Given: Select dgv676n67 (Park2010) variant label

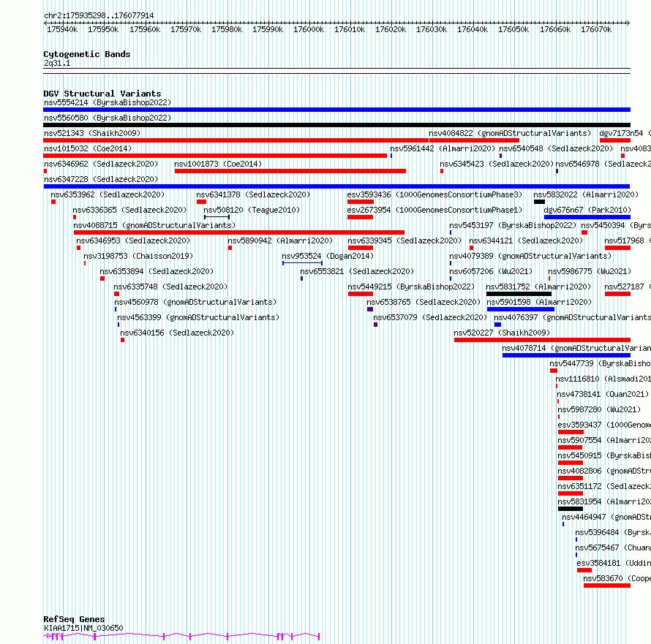Looking at the screenshot, I should tap(587, 210).
